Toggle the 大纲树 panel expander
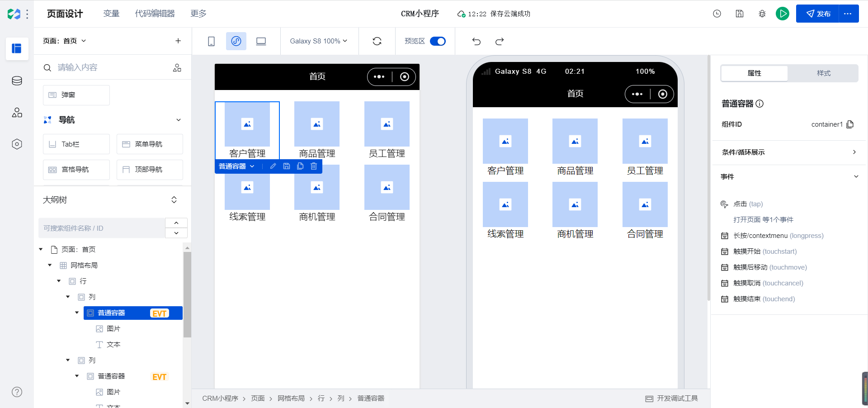This screenshot has height=408, width=868. [174, 200]
